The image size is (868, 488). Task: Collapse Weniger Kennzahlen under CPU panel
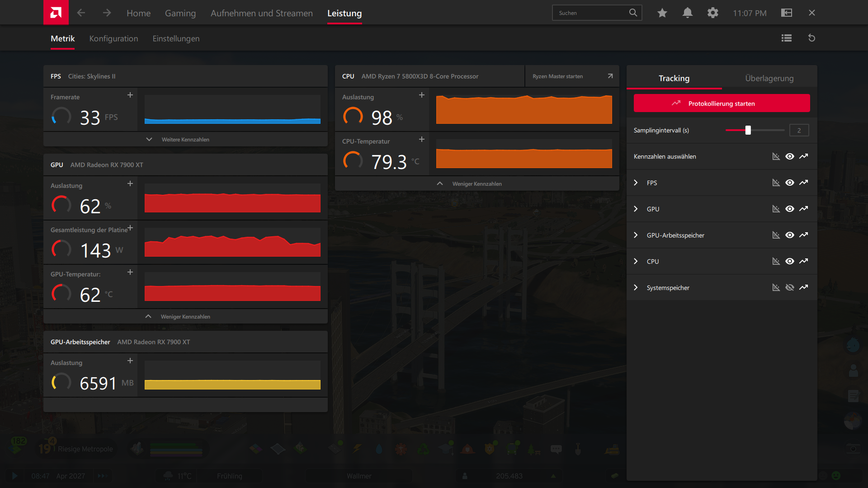469,183
